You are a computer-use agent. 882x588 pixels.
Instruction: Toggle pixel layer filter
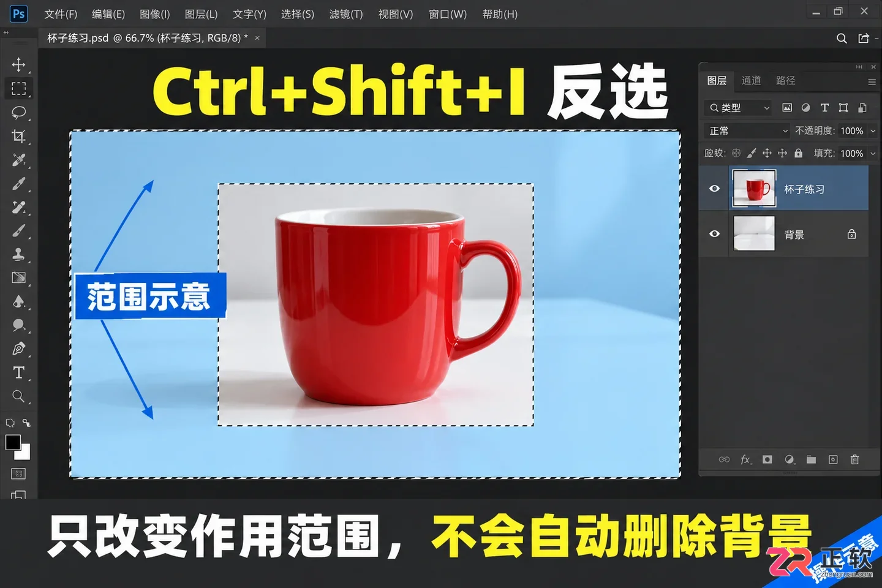[x=787, y=108]
